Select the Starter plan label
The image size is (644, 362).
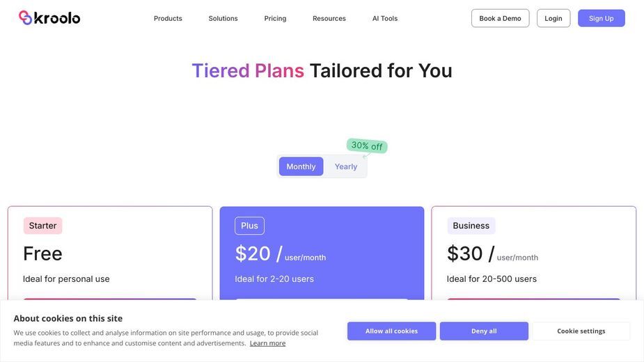point(42,226)
